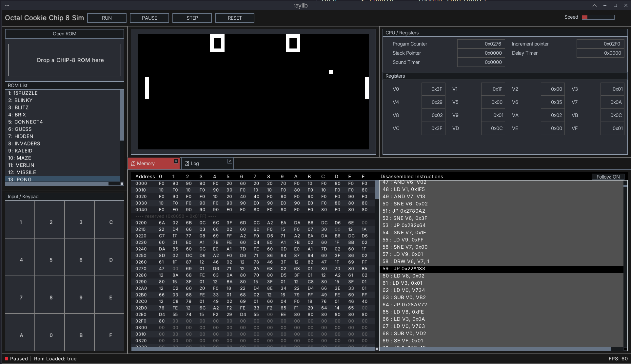631x364 pixels.
Task: Open the Memory tab
Action: click(x=154, y=163)
